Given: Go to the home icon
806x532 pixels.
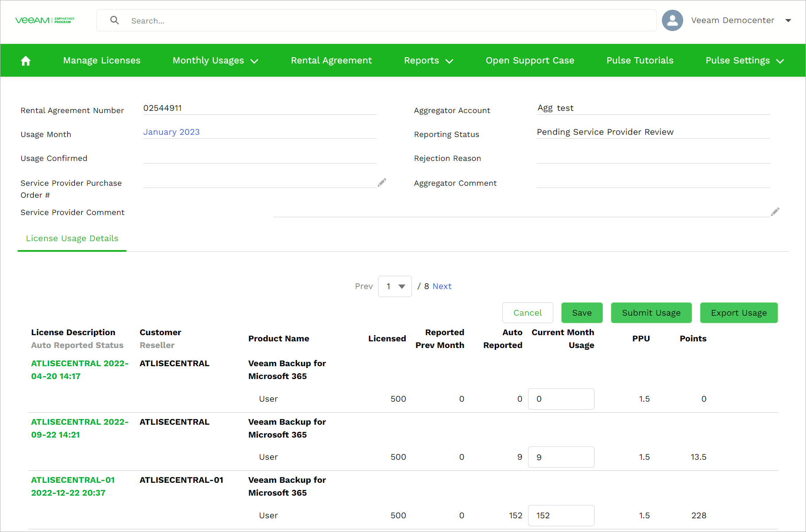Looking at the screenshot, I should (26, 61).
